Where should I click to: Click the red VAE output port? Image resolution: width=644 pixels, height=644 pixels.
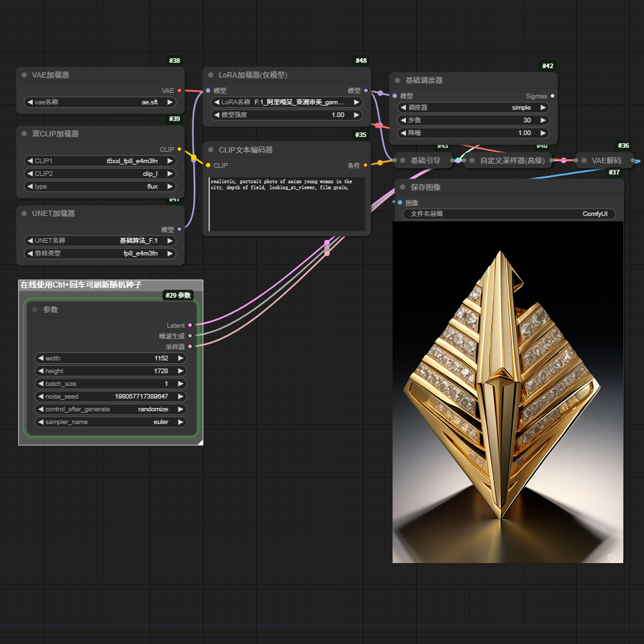coord(179,91)
